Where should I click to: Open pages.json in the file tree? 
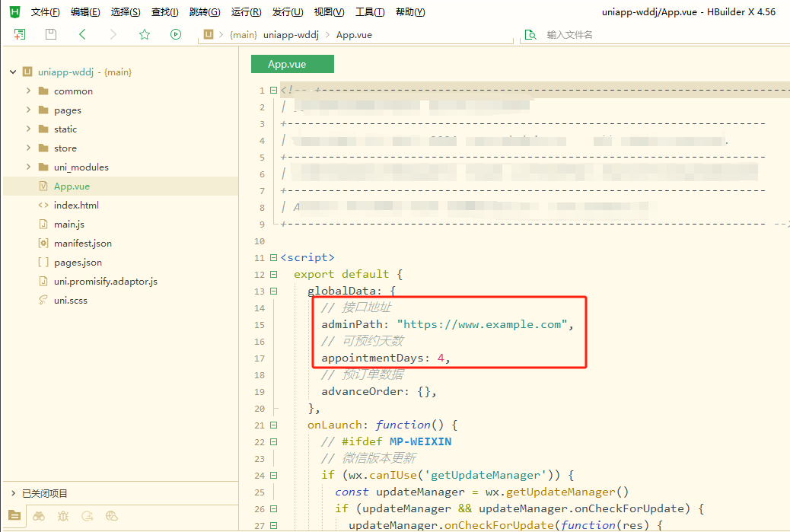pos(78,263)
